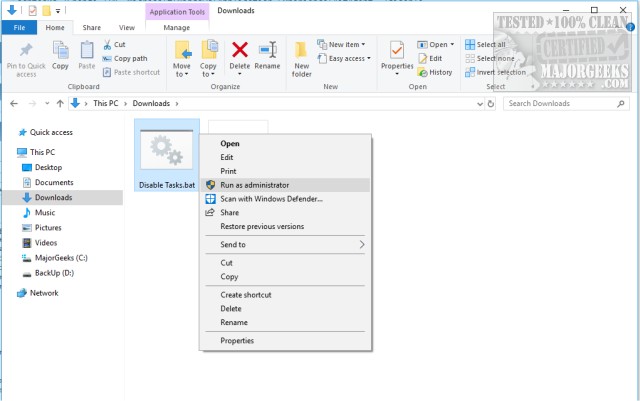The image size is (640, 401).
Task: Click Invert selection in ribbon
Action: [x=496, y=72]
